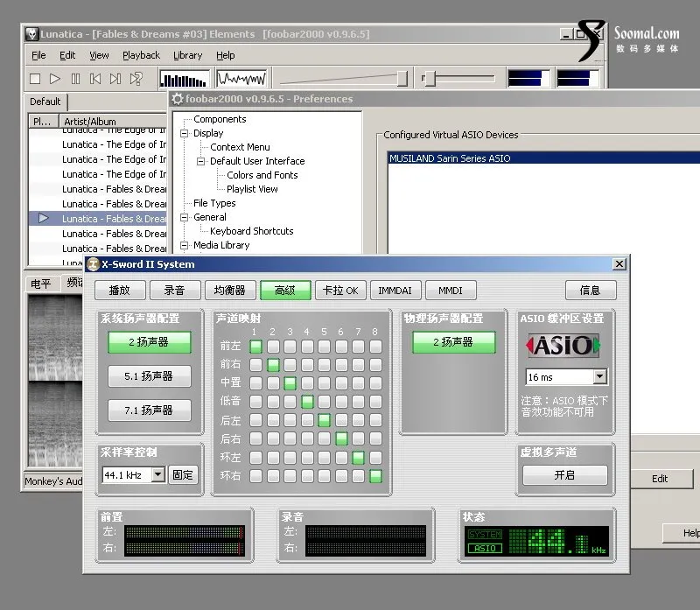The height and width of the screenshot is (610, 700).
Task: Select the 7.1 扬声器 system configuration
Action: (149, 410)
